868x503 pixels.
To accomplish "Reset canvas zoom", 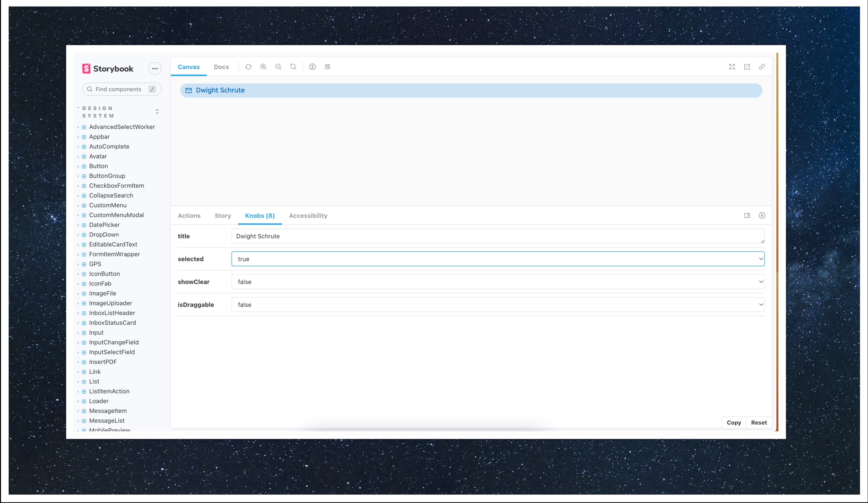I will [x=293, y=67].
